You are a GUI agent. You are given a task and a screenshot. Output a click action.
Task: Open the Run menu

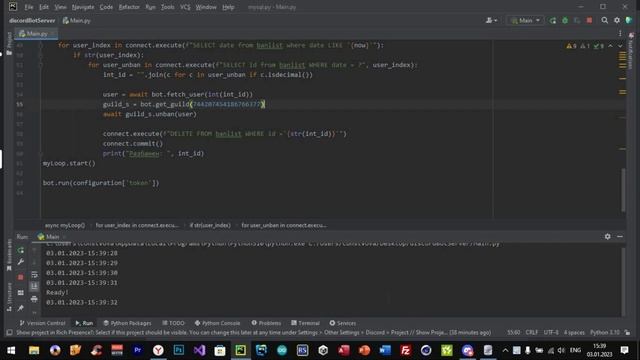150,7
